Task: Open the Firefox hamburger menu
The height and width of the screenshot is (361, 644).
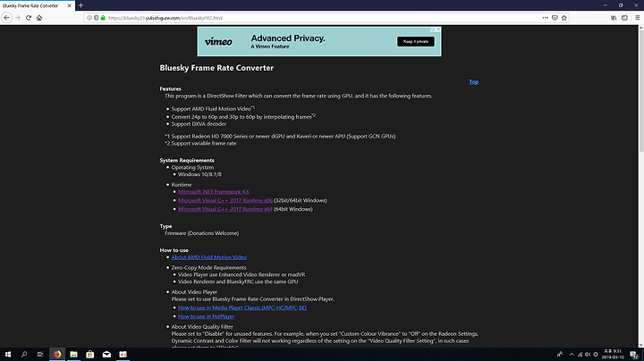Action: (638, 18)
